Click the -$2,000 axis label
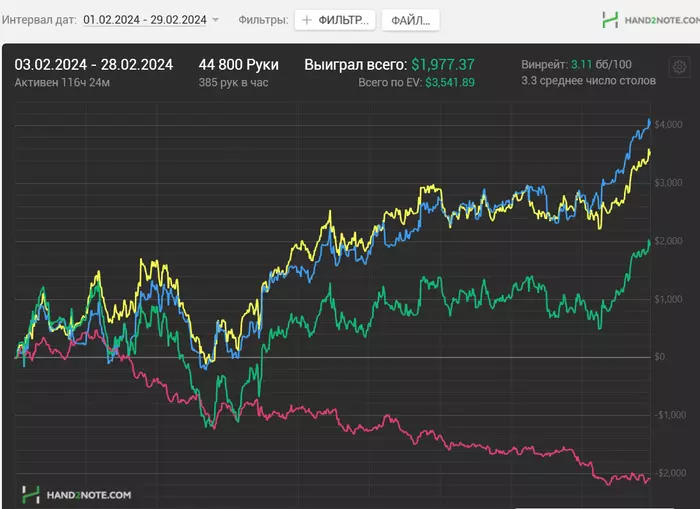This screenshot has height=509, width=700. [x=670, y=473]
